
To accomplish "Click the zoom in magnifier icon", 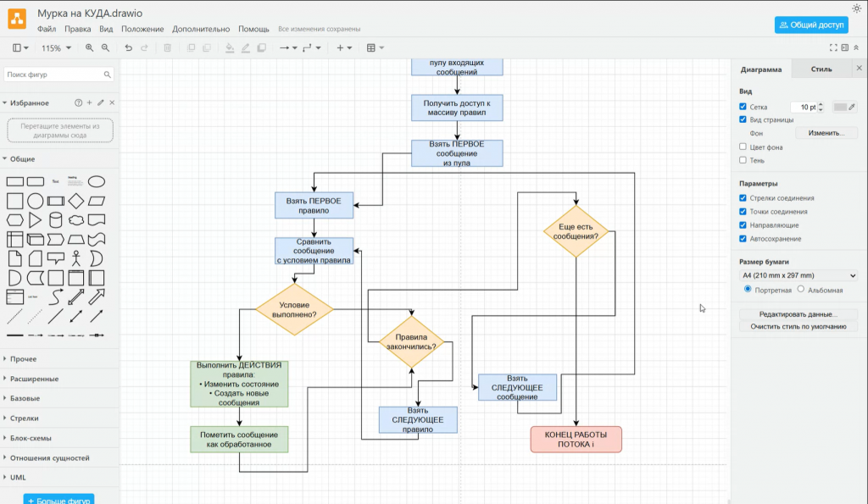I will [89, 48].
